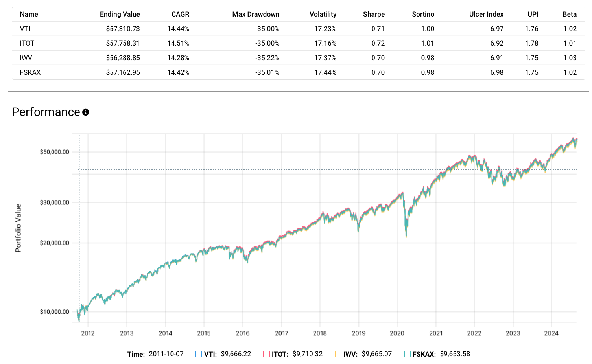Image resolution: width=592 pixels, height=364 pixels.
Task: Toggle the ITOT legend color box
Action: (266, 354)
